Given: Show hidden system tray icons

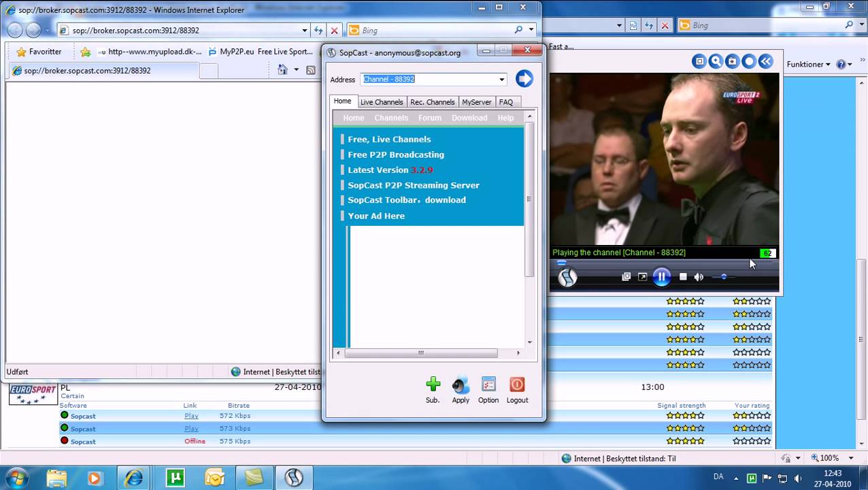Looking at the screenshot, I should click(737, 478).
